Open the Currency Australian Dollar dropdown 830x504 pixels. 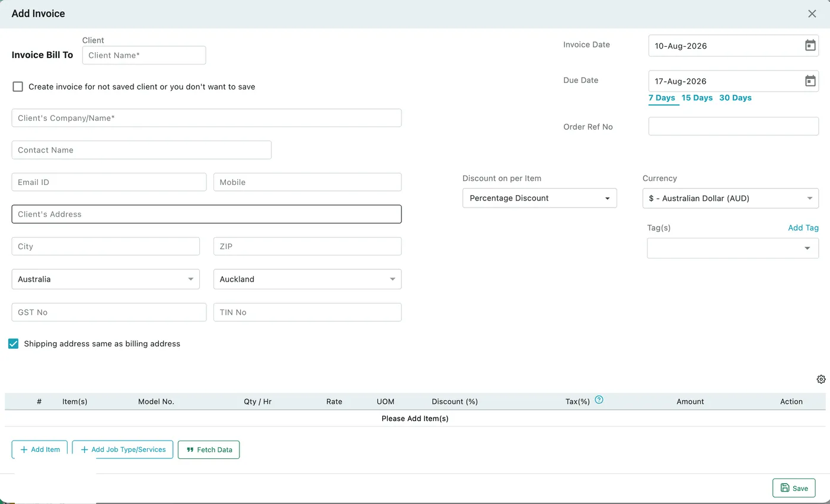tap(730, 198)
